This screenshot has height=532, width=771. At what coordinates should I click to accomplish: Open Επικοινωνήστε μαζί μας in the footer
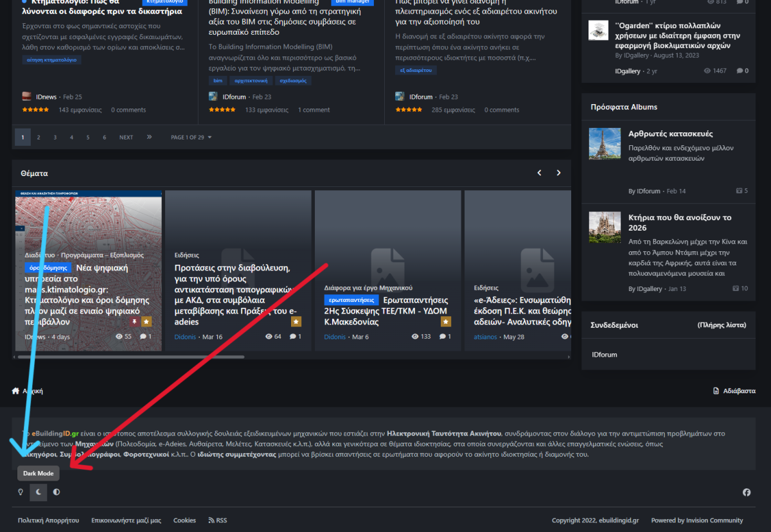(126, 520)
